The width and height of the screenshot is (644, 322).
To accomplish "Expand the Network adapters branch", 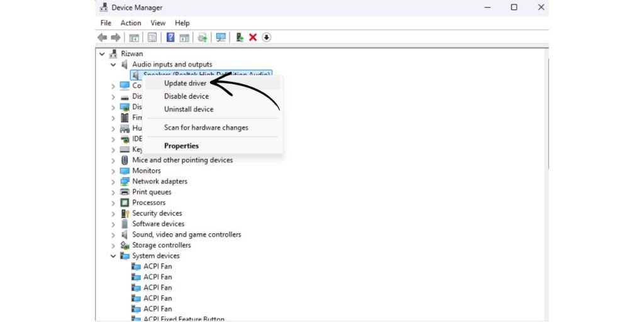I will click(x=113, y=182).
